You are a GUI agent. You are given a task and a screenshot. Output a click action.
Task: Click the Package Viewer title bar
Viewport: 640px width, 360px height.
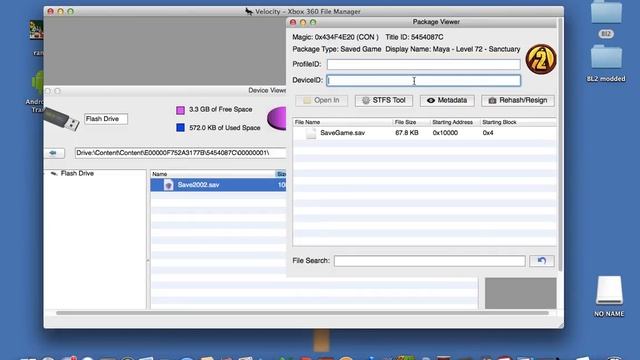pos(422,22)
